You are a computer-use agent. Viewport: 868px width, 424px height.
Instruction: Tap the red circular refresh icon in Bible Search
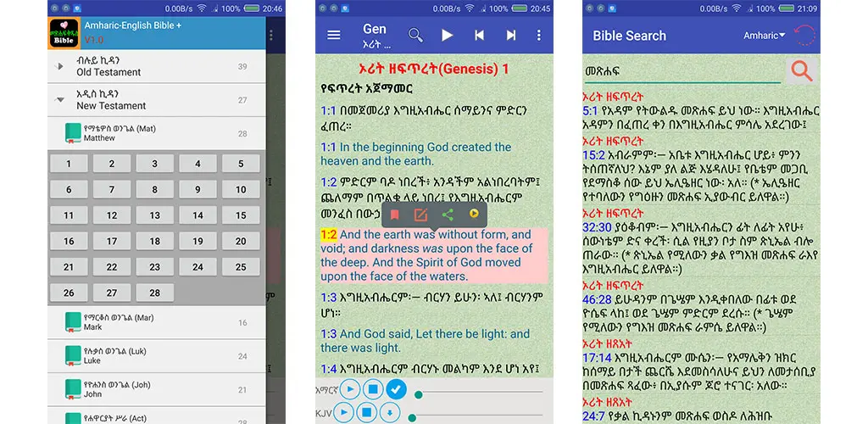click(805, 36)
